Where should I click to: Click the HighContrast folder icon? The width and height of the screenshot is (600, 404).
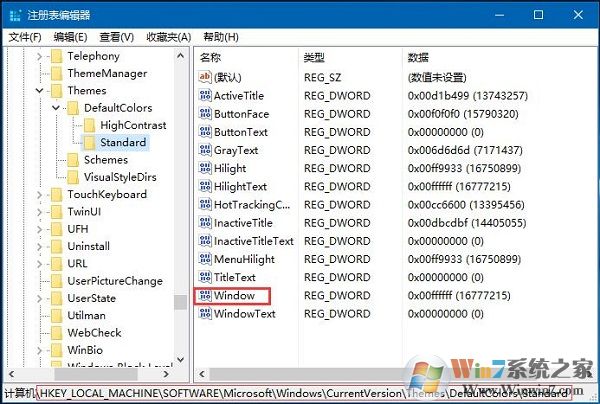click(x=89, y=125)
